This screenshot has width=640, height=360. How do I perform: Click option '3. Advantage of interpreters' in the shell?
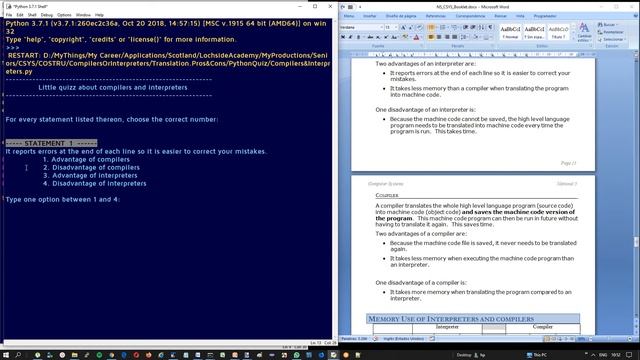90,176
